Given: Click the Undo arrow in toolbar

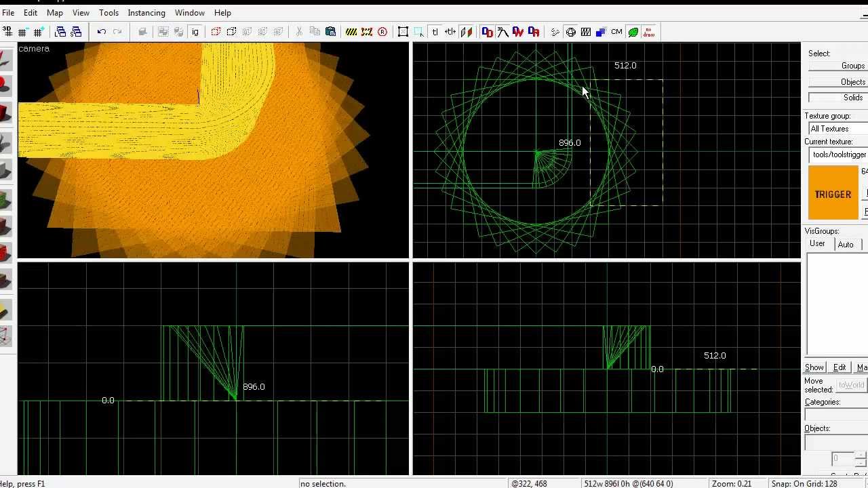Looking at the screenshot, I should [102, 32].
